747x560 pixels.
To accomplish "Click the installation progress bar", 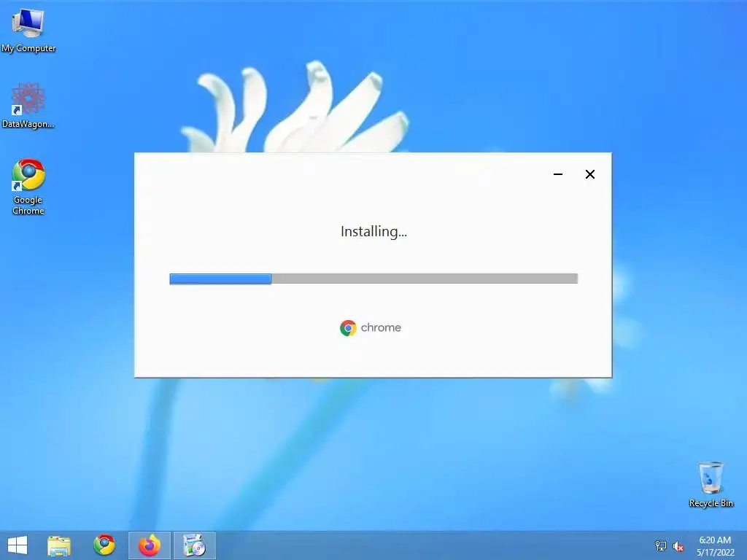I will point(373,279).
